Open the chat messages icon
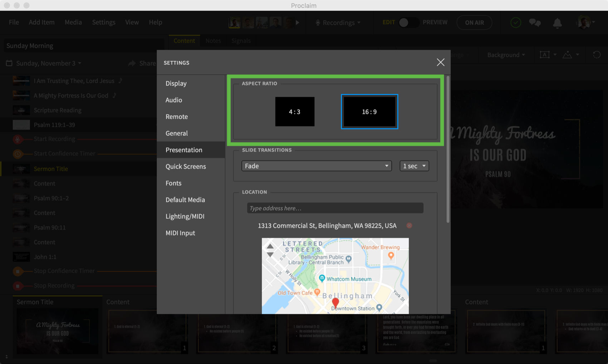 pyautogui.click(x=535, y=23)
